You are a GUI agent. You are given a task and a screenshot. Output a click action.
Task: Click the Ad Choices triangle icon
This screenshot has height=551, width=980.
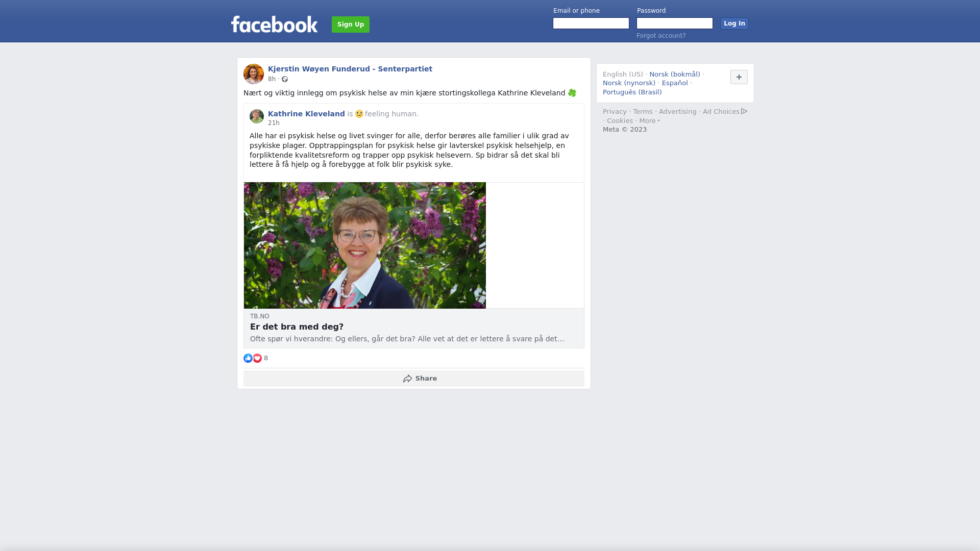(x=744, y=111)
